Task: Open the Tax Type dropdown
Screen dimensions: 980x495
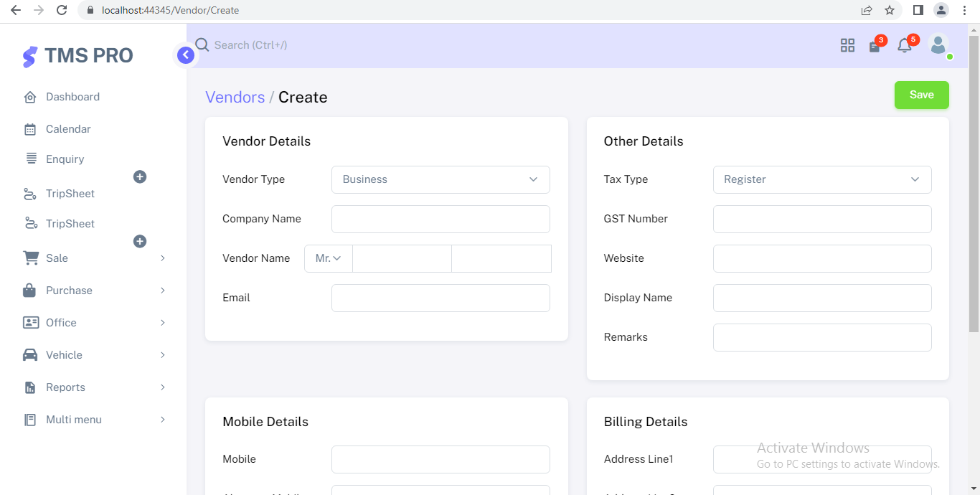Action: tap(821, 179)
